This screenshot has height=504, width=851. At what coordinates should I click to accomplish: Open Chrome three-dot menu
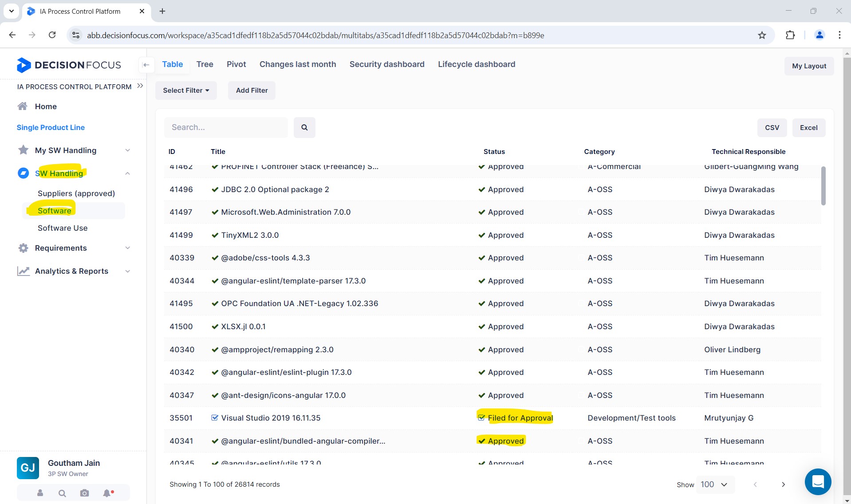(x=839, y=35)
